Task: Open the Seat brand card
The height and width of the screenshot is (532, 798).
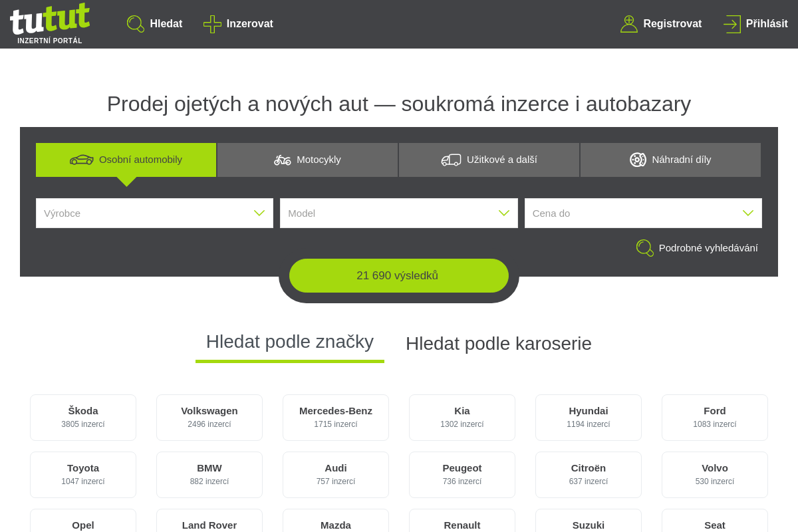Action: click(715, 521)
